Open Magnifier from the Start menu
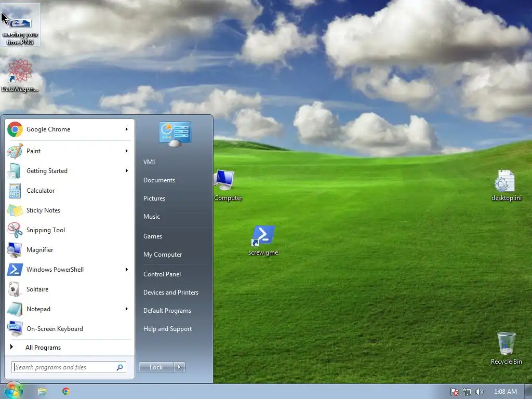532x399 pixels. click(x=69, y=250)
